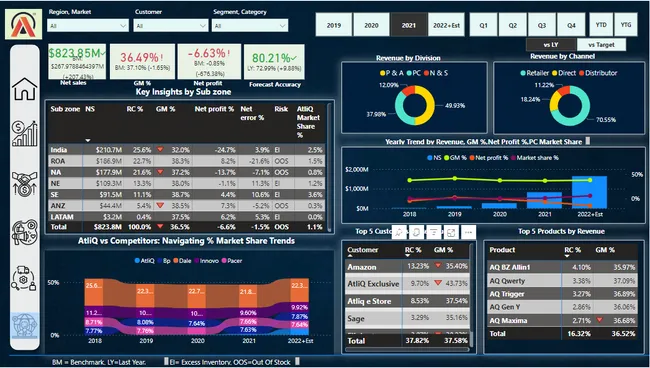Click the sort arrow under Customer table RC %

point(407,256)
